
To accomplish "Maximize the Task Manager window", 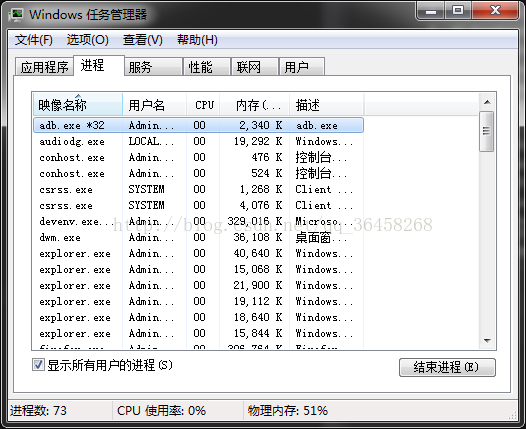I will pos(458,11).
